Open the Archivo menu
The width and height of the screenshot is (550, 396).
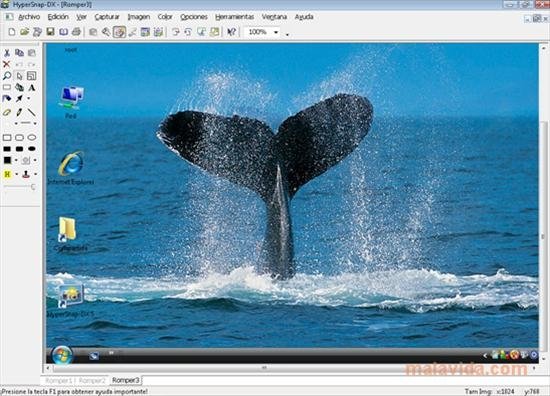29,17
